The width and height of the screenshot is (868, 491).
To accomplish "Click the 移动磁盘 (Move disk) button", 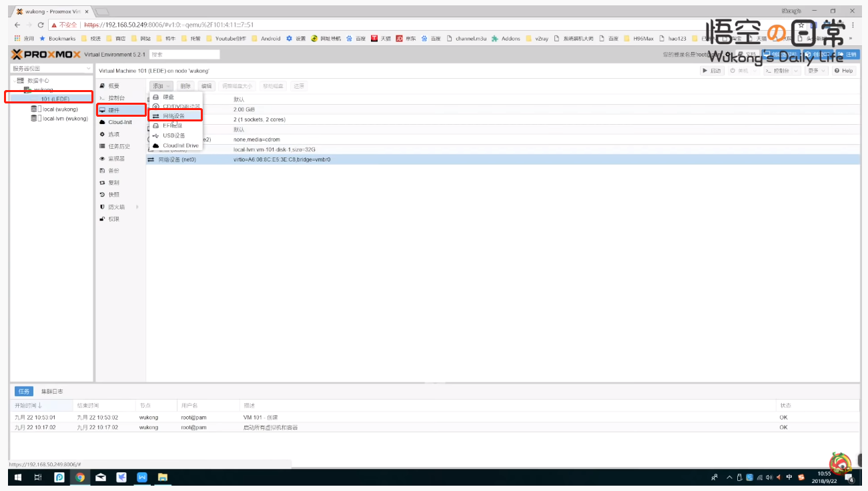I will [x=273, y=86].
